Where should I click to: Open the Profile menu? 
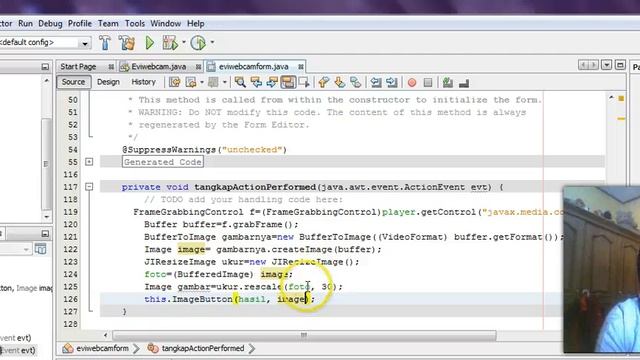[80, 24]
